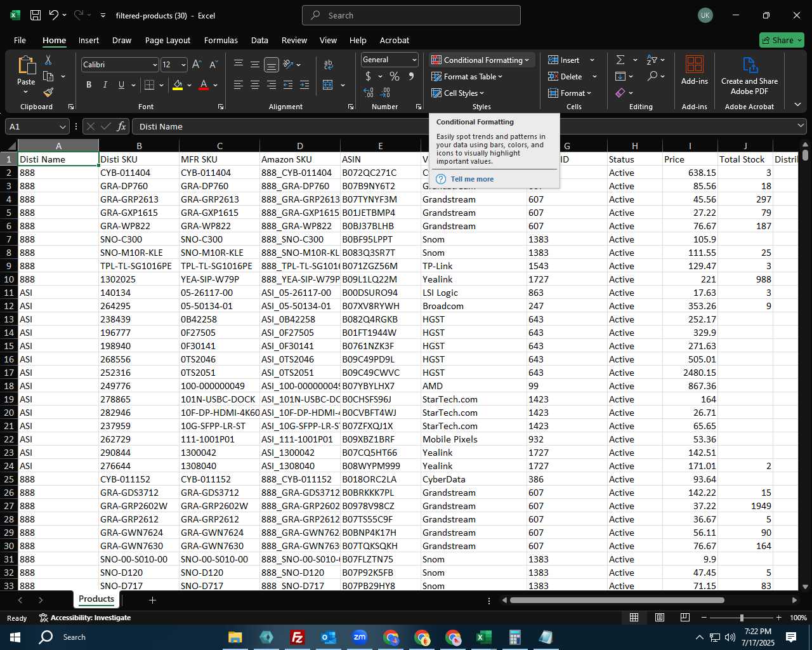This screenshot has width=812, height=650.
Task: Click the Copy icon in Clipboard group
Action: coord(48,77)
